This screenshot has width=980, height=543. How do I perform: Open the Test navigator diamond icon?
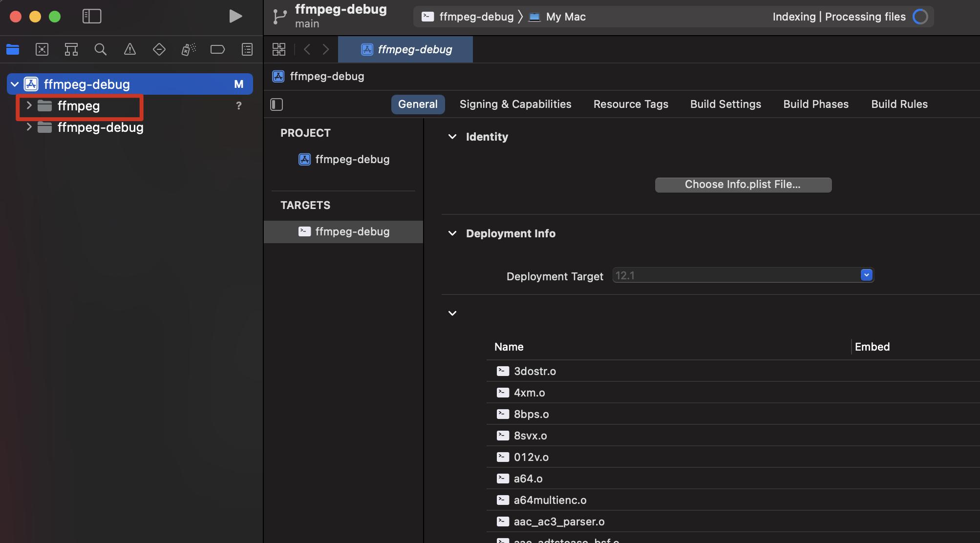pos(159,49)
